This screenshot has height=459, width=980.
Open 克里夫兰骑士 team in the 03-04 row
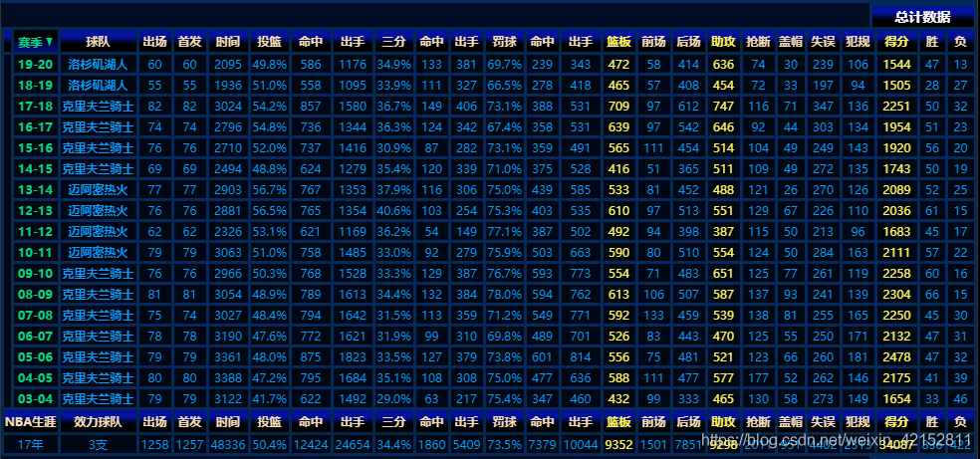[99, 399]
